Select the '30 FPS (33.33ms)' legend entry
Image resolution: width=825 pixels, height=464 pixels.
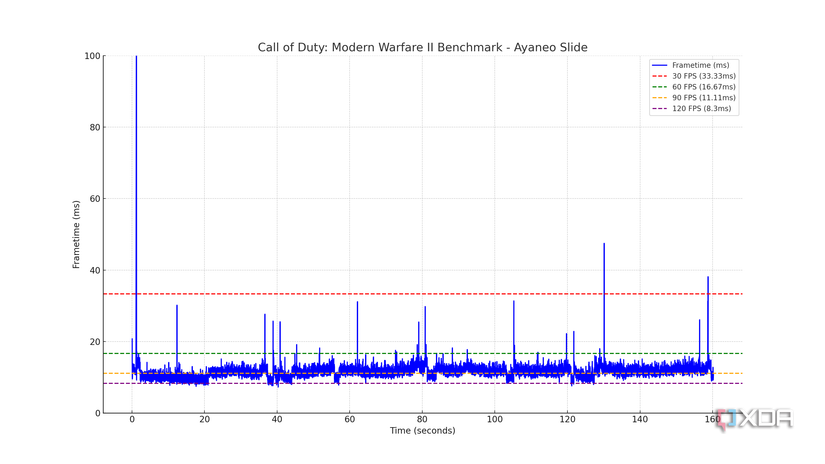click(x=694, y=76)
